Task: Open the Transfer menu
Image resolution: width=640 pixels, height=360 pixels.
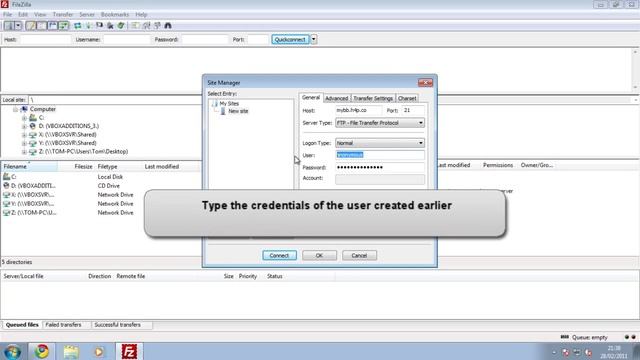Action: click(x=63, y=14)
